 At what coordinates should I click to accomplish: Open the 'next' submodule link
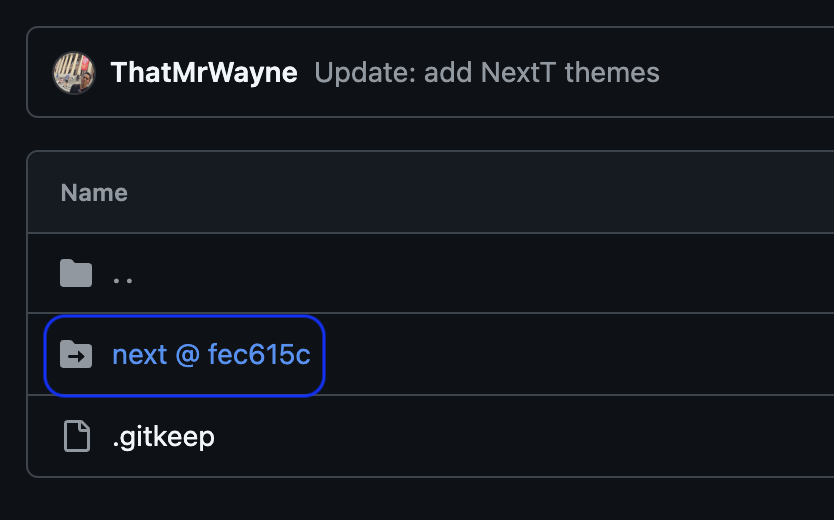[x=140, y=355]
